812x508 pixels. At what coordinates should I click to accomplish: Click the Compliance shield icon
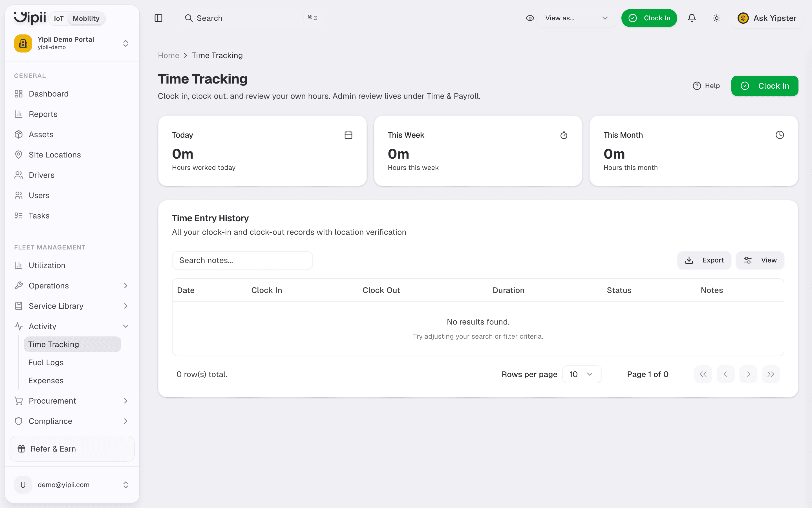click(19, 421)
